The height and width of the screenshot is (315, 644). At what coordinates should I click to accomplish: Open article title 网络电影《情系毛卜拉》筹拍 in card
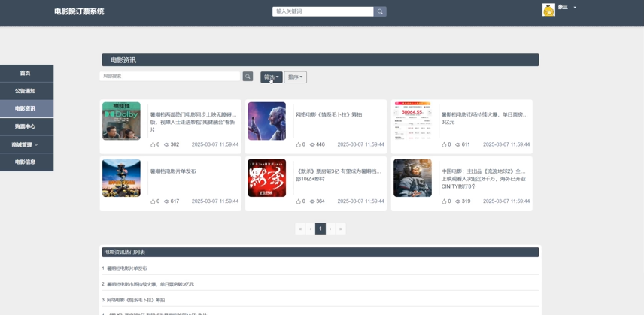click(329, 115)
